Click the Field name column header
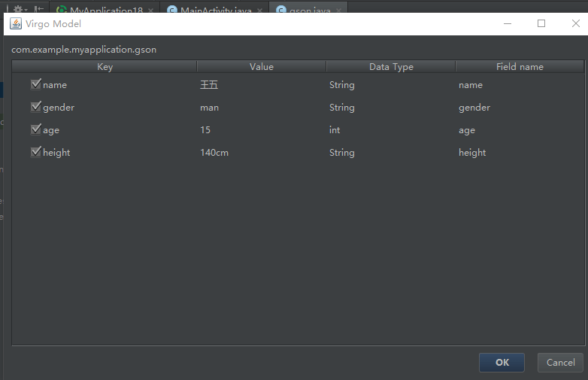The width and height of the screenshot is (588, 380). [520, 67]
